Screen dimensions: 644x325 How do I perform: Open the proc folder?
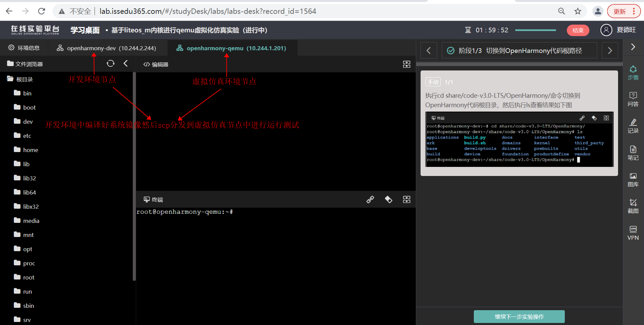tap(24, 263)
